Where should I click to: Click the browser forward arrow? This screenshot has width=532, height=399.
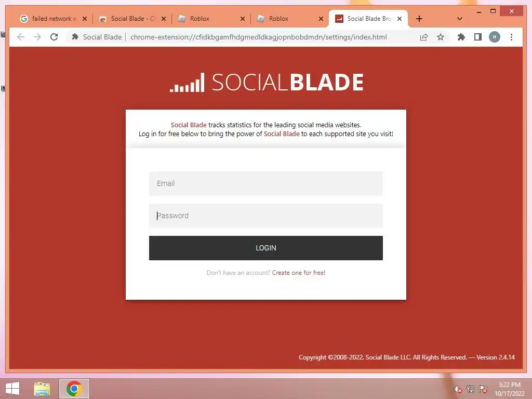point(37,37)
